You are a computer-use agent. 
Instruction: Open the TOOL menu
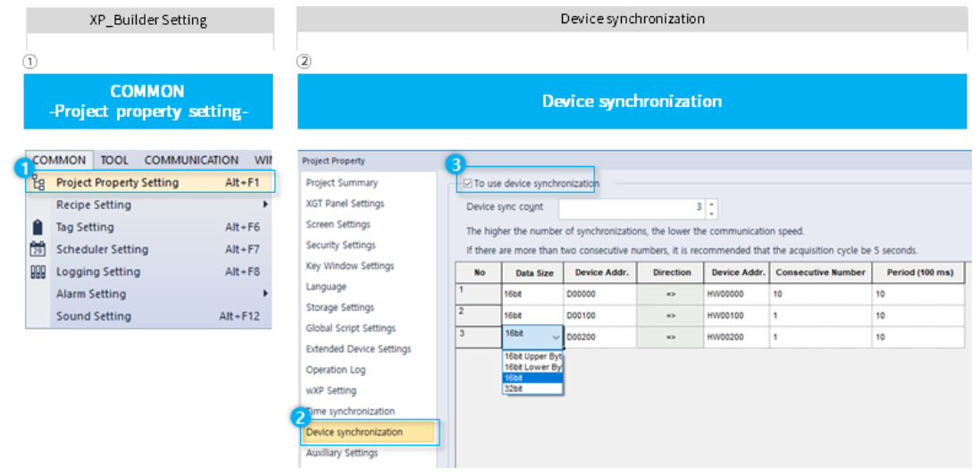[114, 161]
